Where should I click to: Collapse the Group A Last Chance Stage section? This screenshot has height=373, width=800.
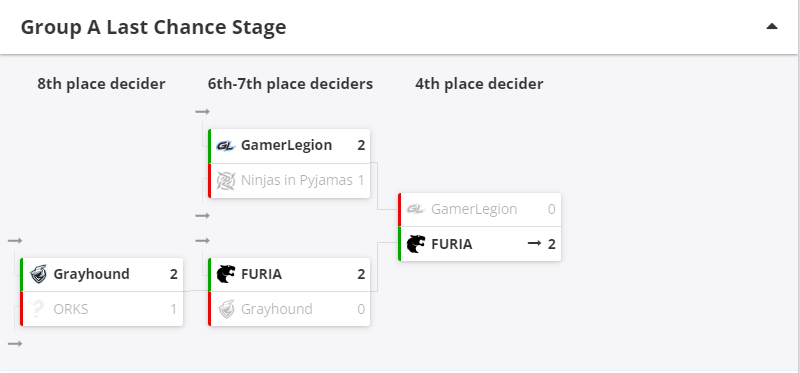pos(771,27)
